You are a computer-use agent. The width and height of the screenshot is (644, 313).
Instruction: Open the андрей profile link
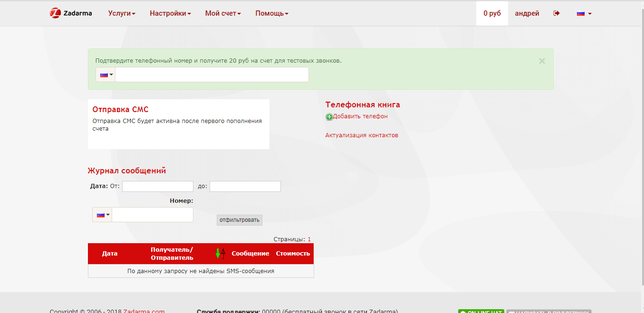tap(527, 13)
